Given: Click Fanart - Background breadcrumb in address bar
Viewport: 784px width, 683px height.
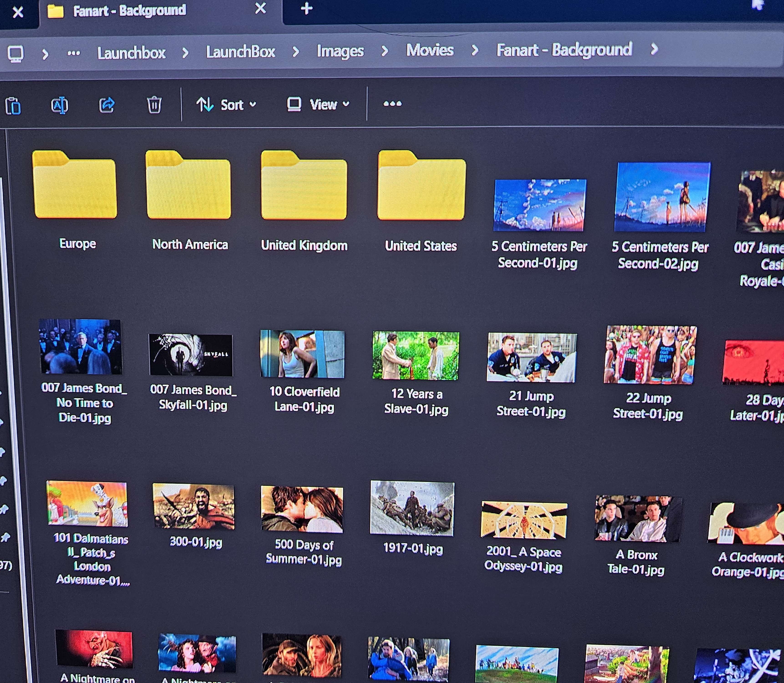Looking at the screenshot, I should pos(564,50).
